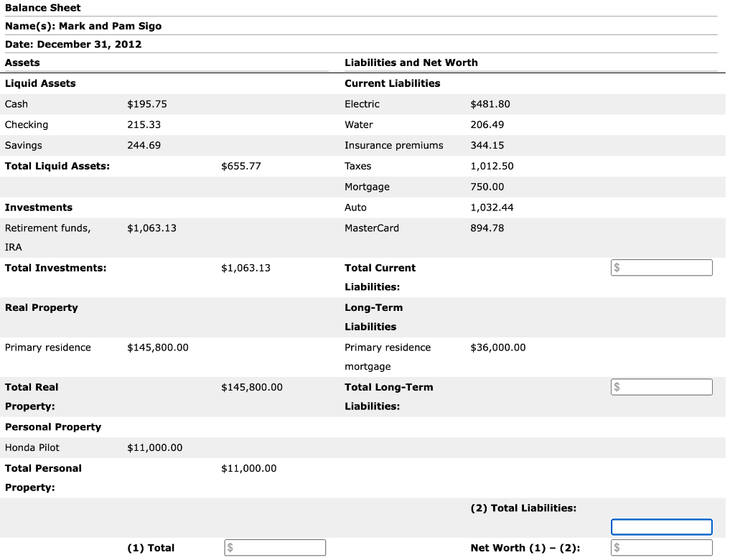This screenshot has width=735, height=560.
Task: Select the Water amount 206.49
Action: tap(487, 124)
